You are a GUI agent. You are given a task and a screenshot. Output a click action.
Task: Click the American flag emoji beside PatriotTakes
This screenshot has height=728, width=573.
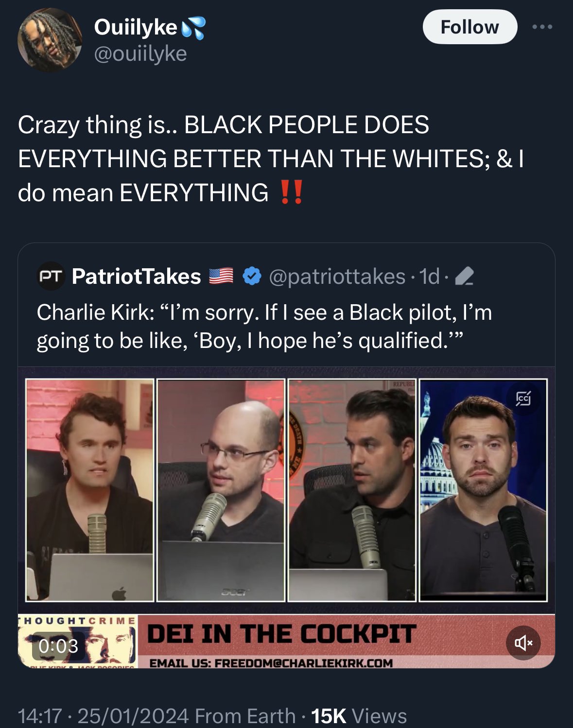click(x=221, y=276)
